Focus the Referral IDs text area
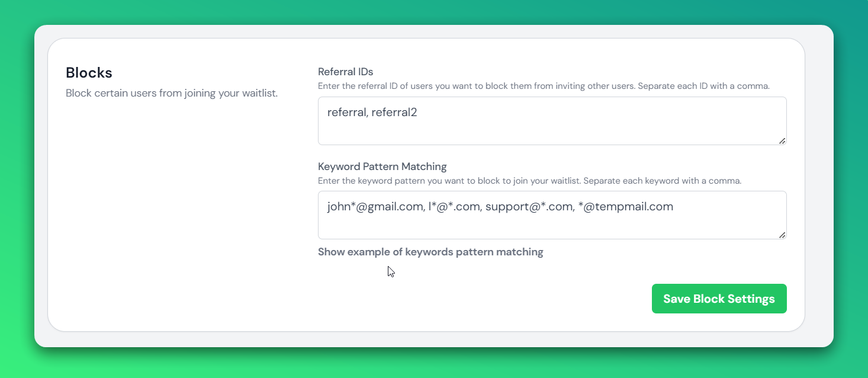 click(552, 121)
